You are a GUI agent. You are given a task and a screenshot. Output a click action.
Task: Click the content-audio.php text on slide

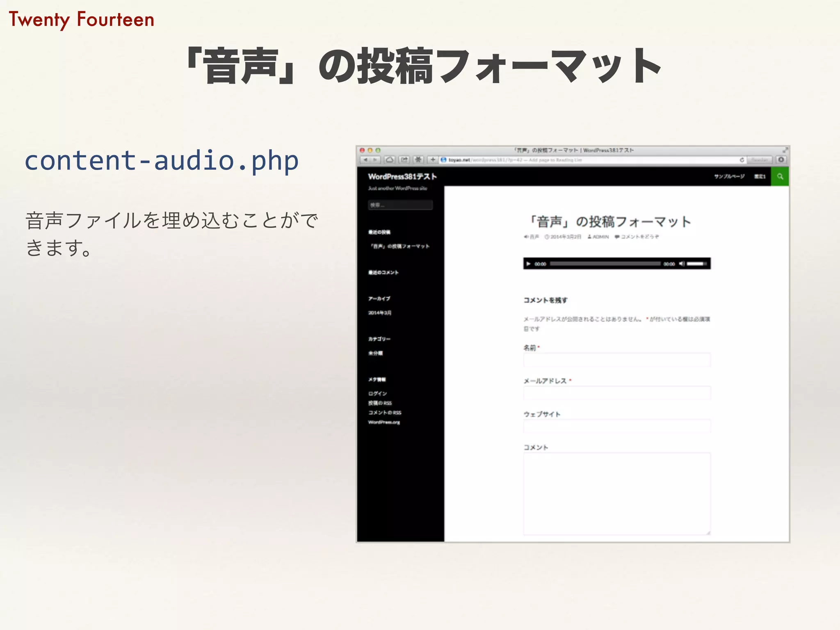162,160
